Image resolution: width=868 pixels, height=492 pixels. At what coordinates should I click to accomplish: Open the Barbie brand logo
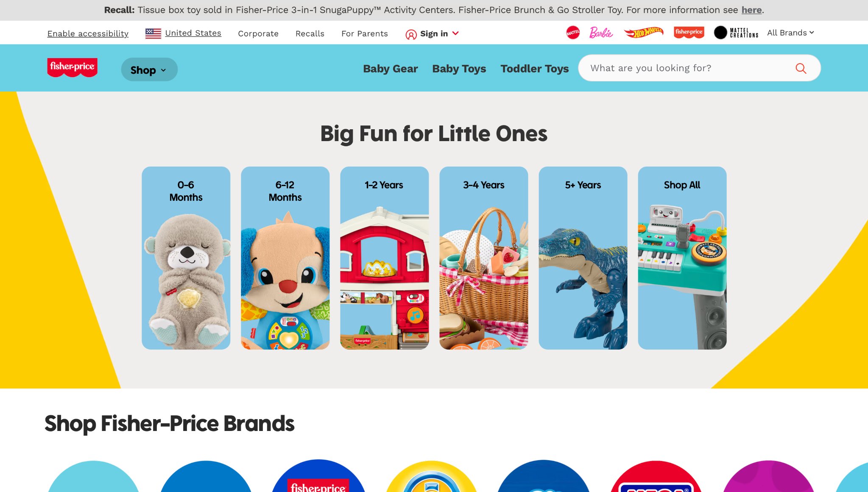pos(601,33)
